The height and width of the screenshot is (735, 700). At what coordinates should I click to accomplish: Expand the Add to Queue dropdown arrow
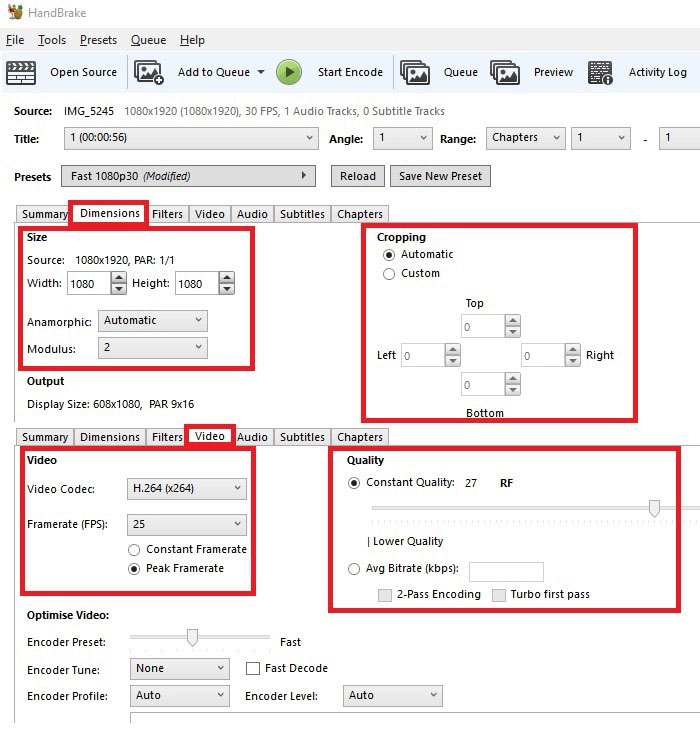click(261, 72)
